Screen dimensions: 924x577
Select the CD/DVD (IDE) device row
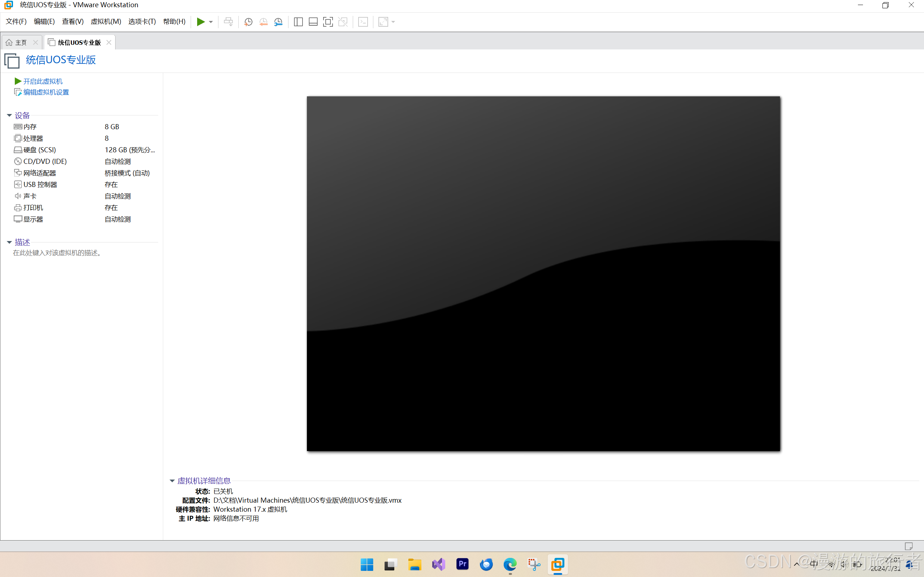point(86,161)
